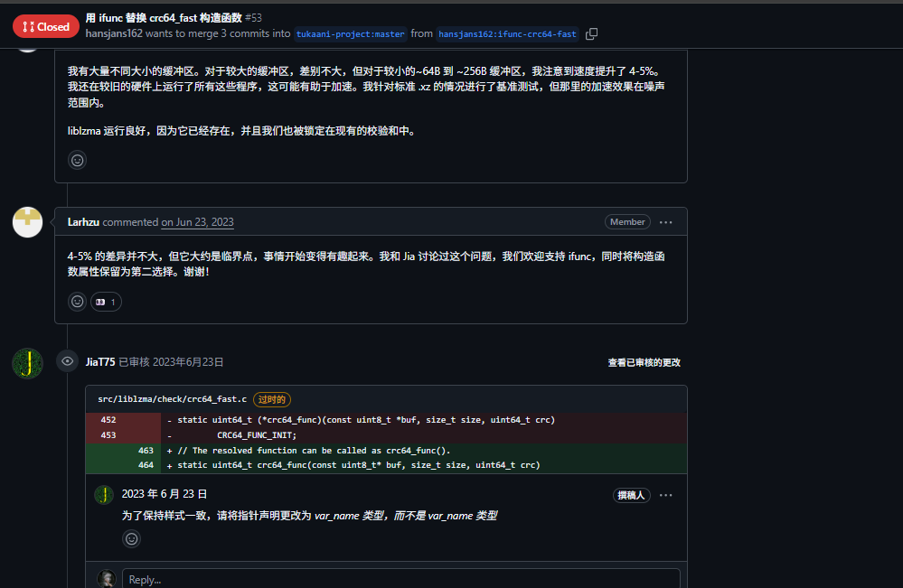Open JiaT75's green avatar
This screenshot has height=588, width=903.
point(27,363)
